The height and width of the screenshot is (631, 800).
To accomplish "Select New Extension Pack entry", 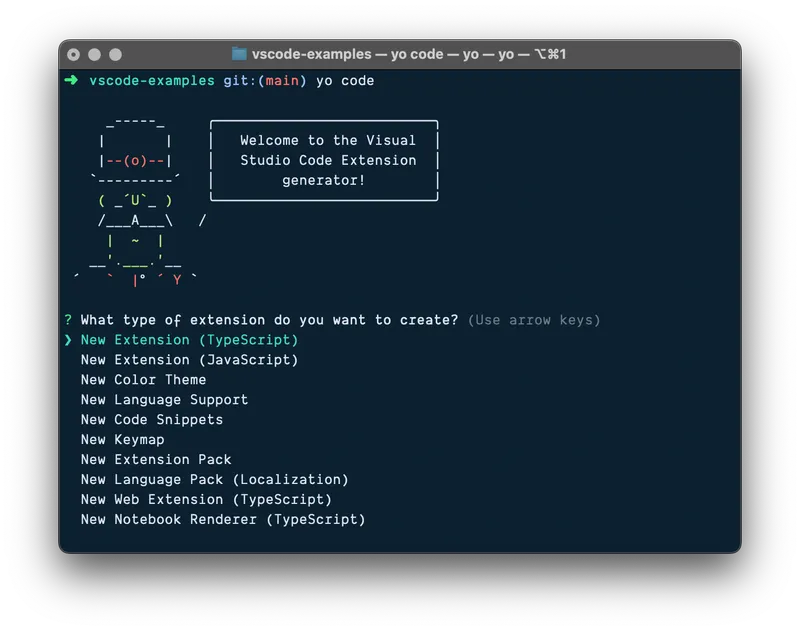I will (x=155, y=460).
